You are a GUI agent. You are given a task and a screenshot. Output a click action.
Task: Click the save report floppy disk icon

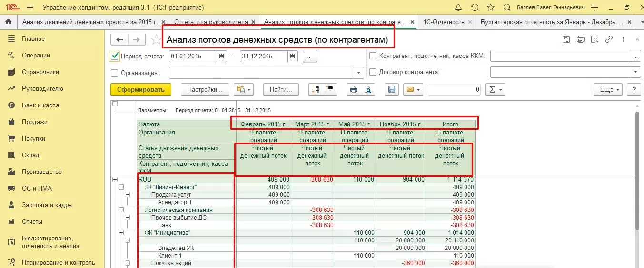(392, 89)
